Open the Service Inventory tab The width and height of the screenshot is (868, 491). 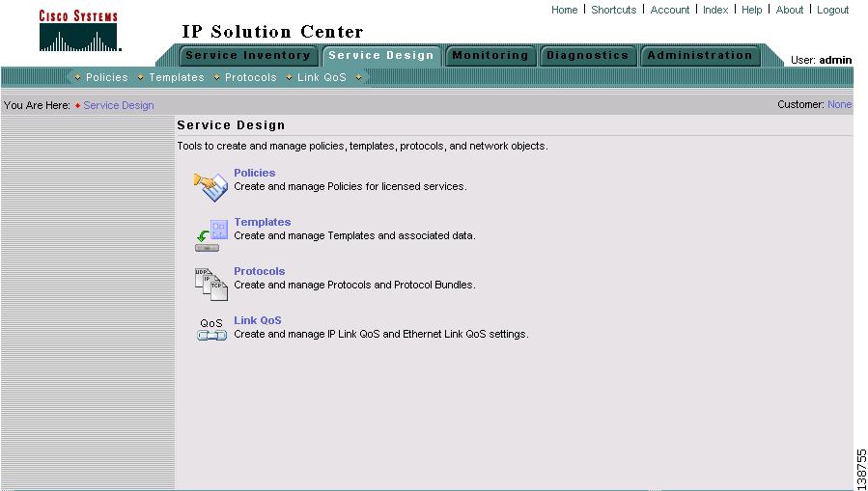click(x=247, y=55)
